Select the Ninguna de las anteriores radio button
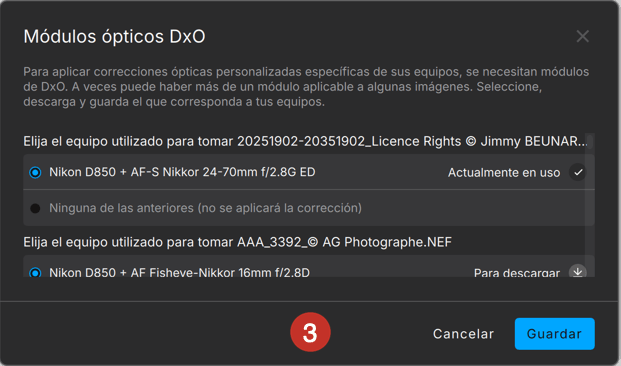The width and height of the screenshot is (621, 366). coord(35,208)
